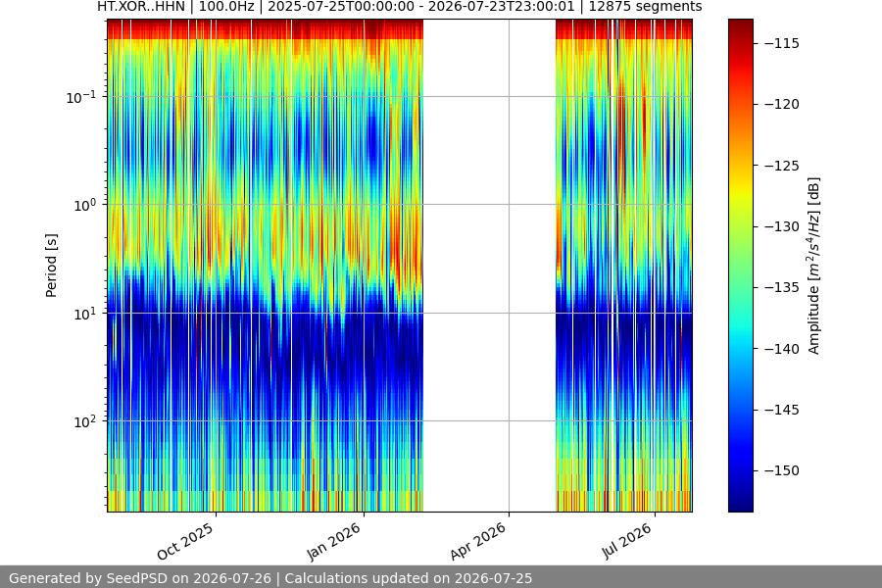Click the 10^-1 period tick label
The image size is (882, 588).
[x=80, y=97]
